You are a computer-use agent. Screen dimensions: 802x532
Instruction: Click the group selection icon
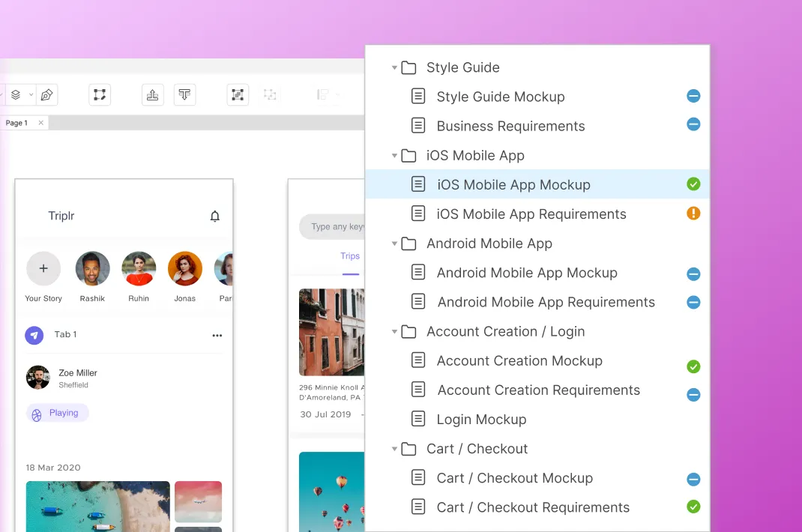coord(238,95)
